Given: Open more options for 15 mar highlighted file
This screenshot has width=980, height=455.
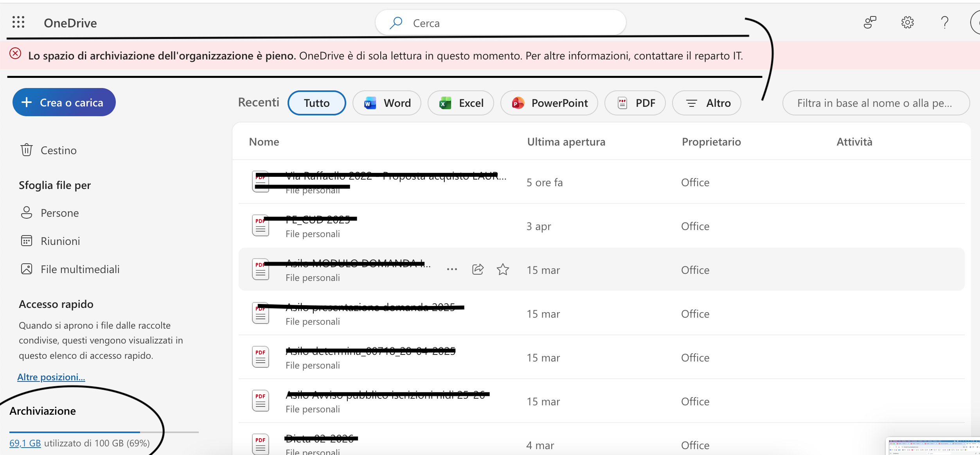Looking at the screenshot, I should pyautogui.click(x=452, y=269).
